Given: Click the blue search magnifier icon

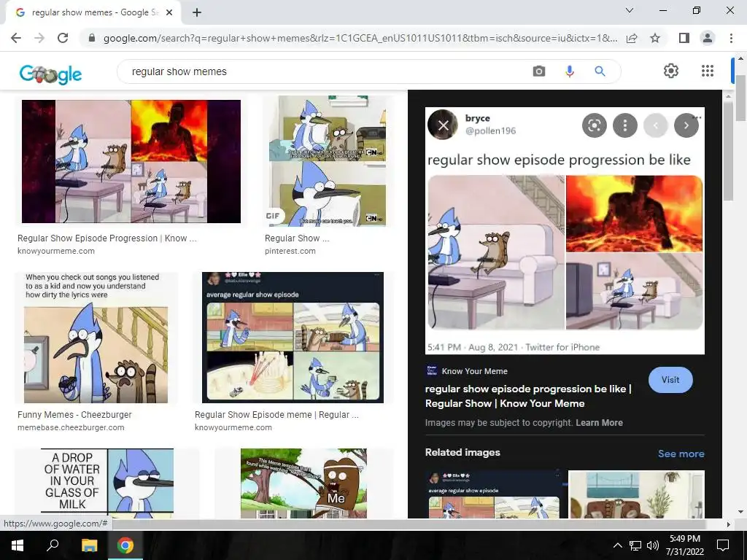Looking at the screenshot, I should [600, 71].
